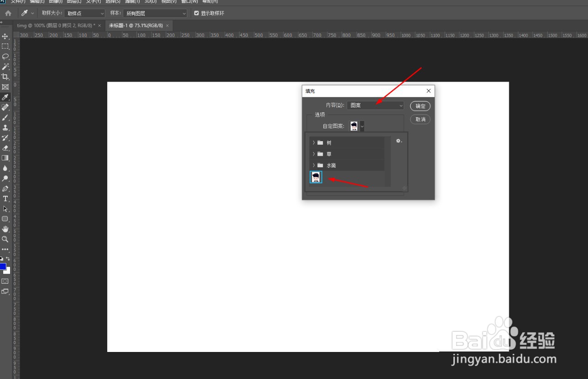
Task: Select the Dodge tool
Action: (5, 178)
